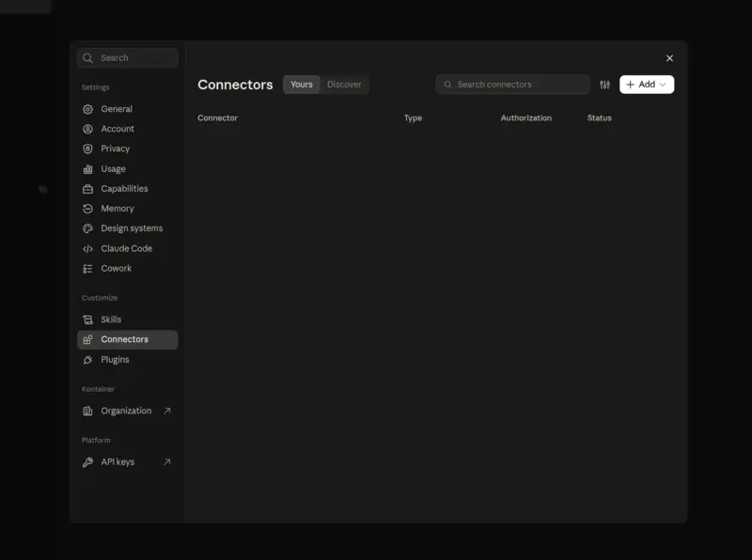Viewport: 752px width, 560px height.
Task: Switch to the Yours tab
Action: click(301, 85)
